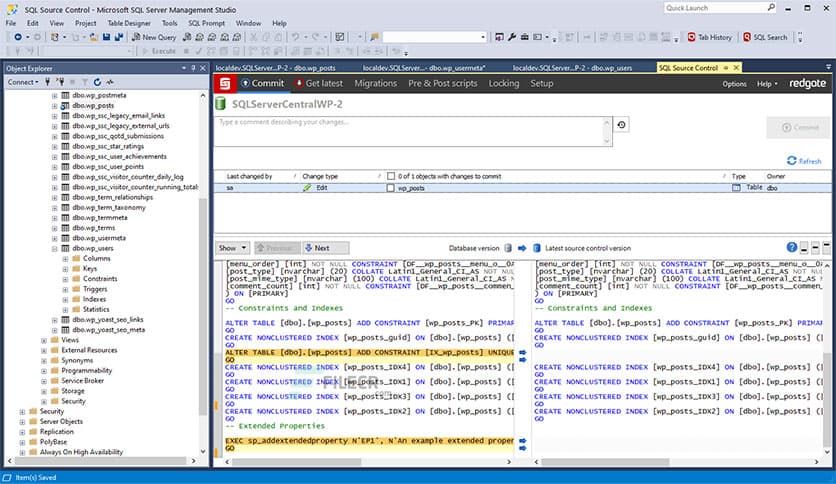Expand the Columns folder under wp_users

point(65,259)
